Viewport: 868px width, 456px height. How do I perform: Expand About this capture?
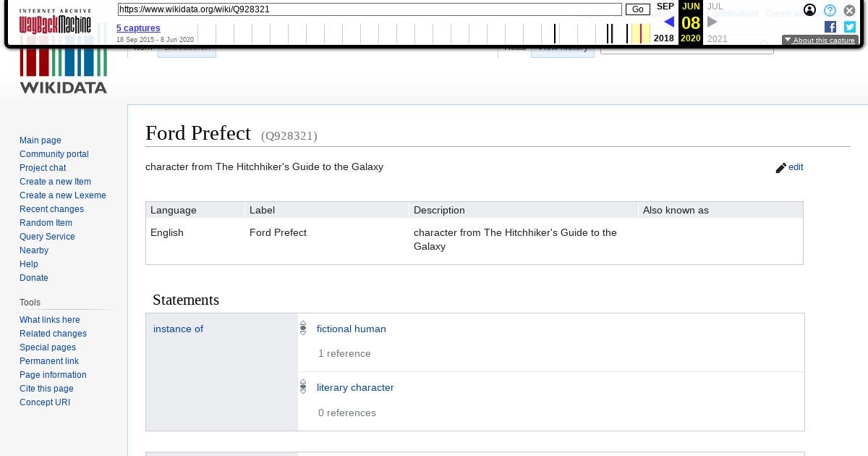(x=820, y=41)
